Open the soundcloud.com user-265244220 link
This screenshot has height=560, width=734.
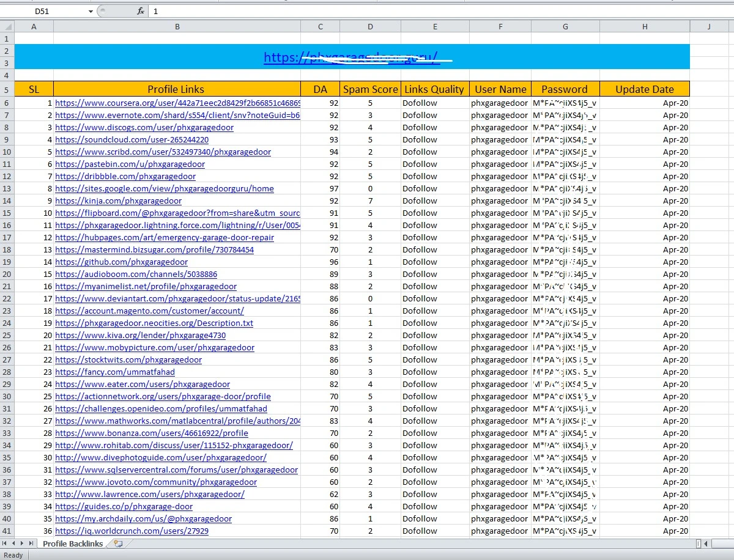pos(132,139)
